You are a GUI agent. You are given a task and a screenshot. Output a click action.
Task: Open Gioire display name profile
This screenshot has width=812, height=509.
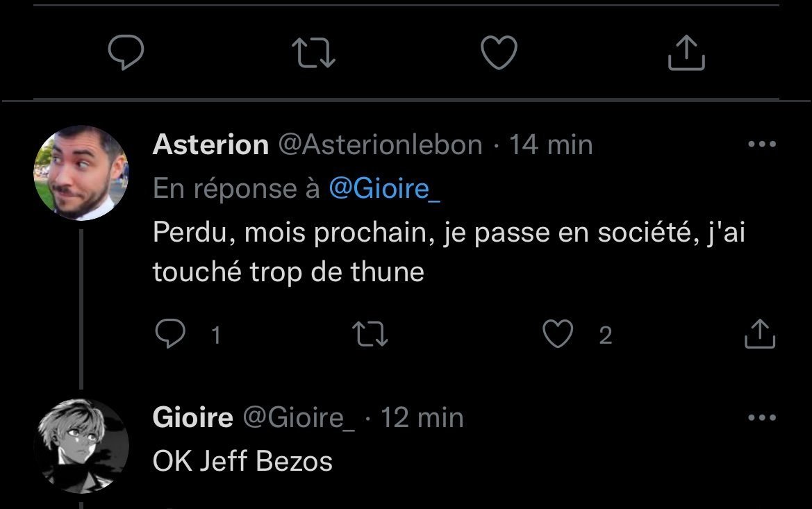192,418
